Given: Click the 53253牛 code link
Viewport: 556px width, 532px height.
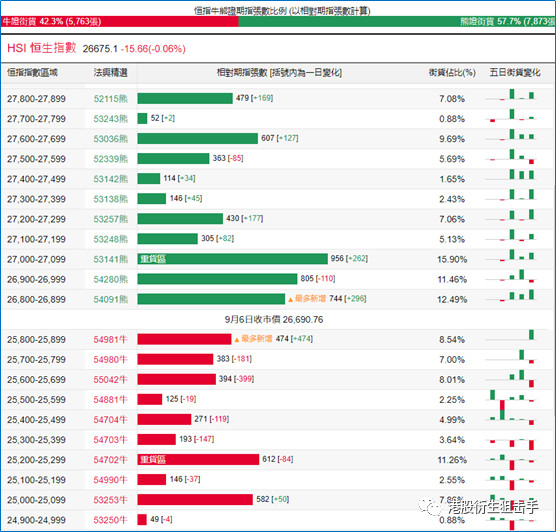Looking at the screenshot, I should pos(110,500).
